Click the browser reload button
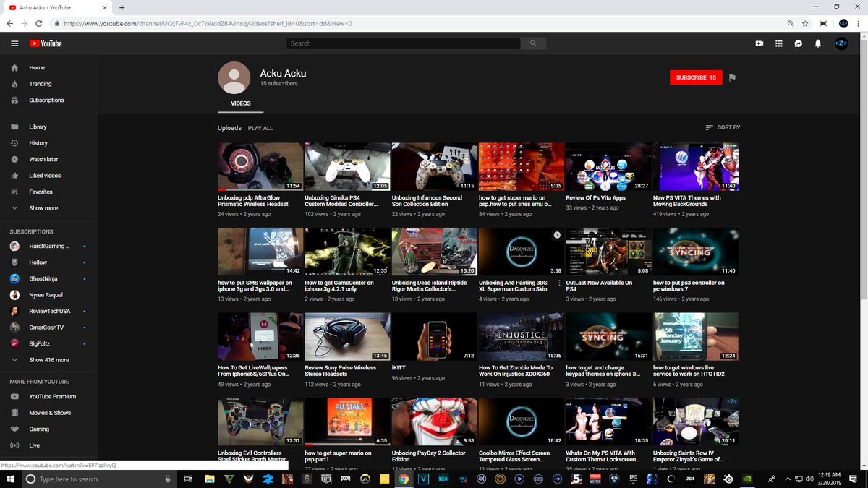This screenshot has width=868, height=488. click(39, 23)
